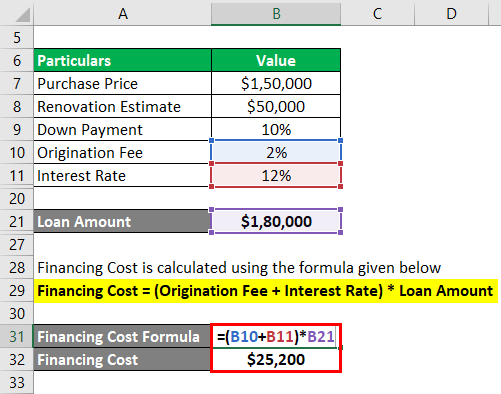Select the Loan Amount label cell

point(123,221)
